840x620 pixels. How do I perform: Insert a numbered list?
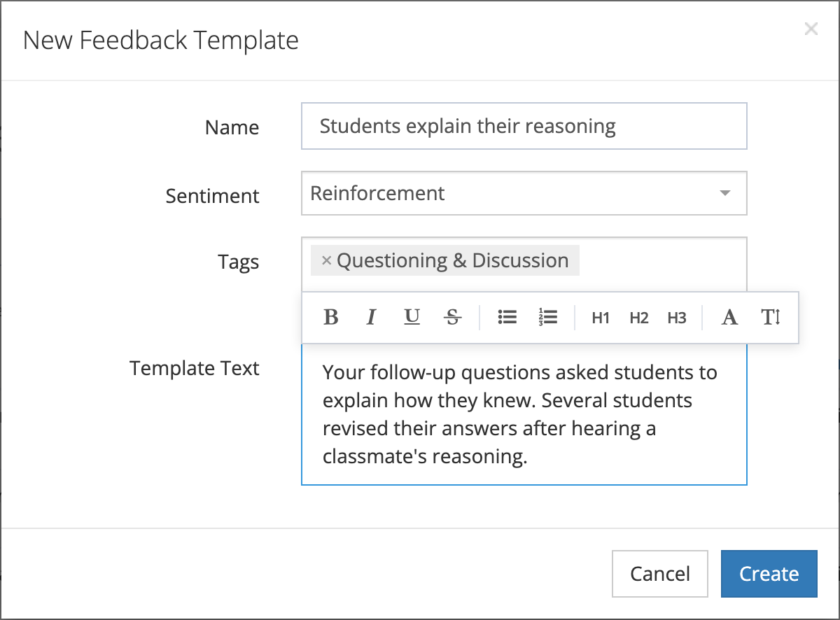[548, 318]
